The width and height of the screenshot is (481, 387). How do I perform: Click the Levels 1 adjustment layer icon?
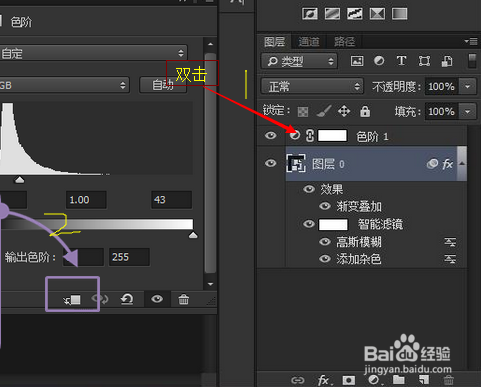click(x=295, y=136)
